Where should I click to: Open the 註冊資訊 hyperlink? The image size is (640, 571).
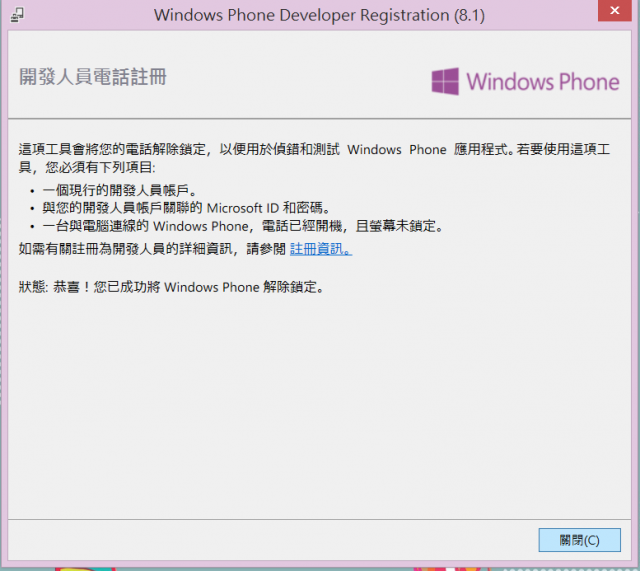pyautogui.click(x=321, y=249)
